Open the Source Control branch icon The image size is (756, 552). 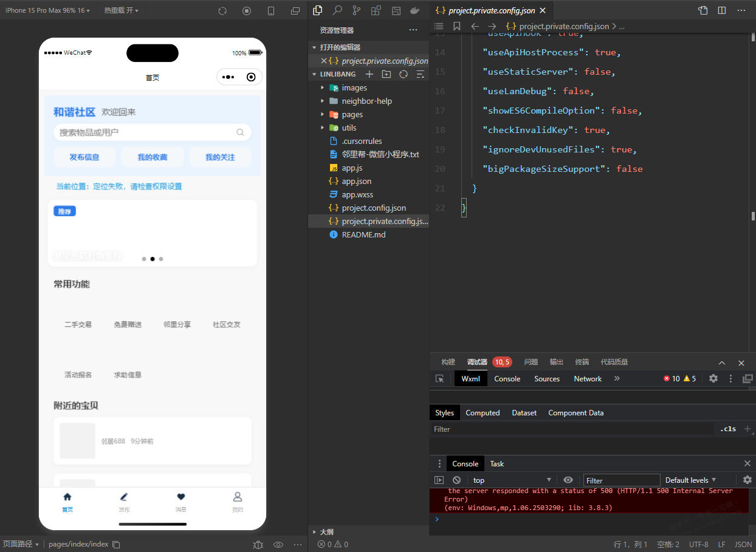click(357, 10)
